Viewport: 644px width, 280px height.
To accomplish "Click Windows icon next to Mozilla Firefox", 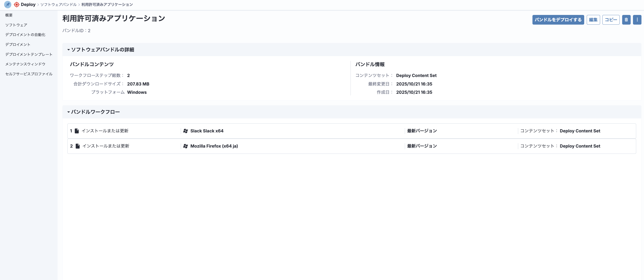I will [186, 146].
